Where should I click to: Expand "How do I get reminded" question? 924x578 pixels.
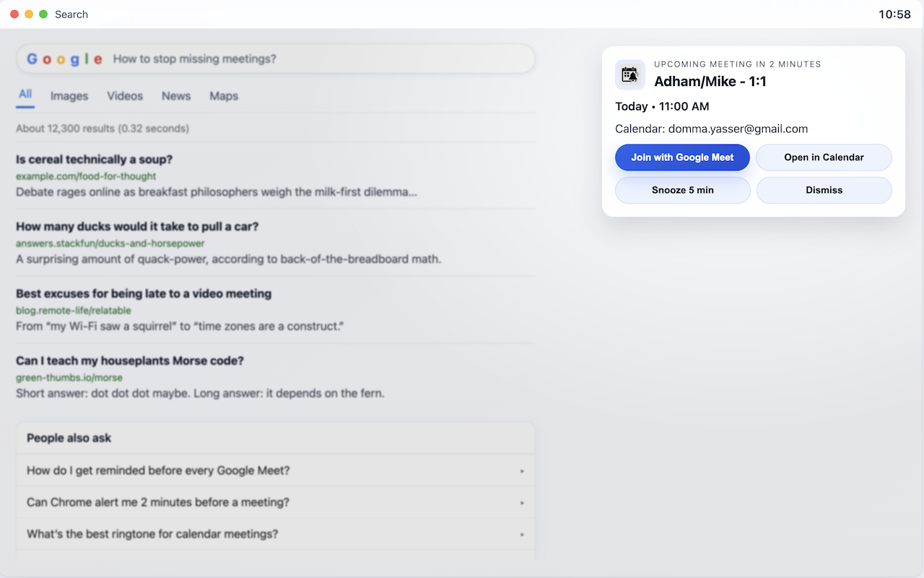point(276,470)
